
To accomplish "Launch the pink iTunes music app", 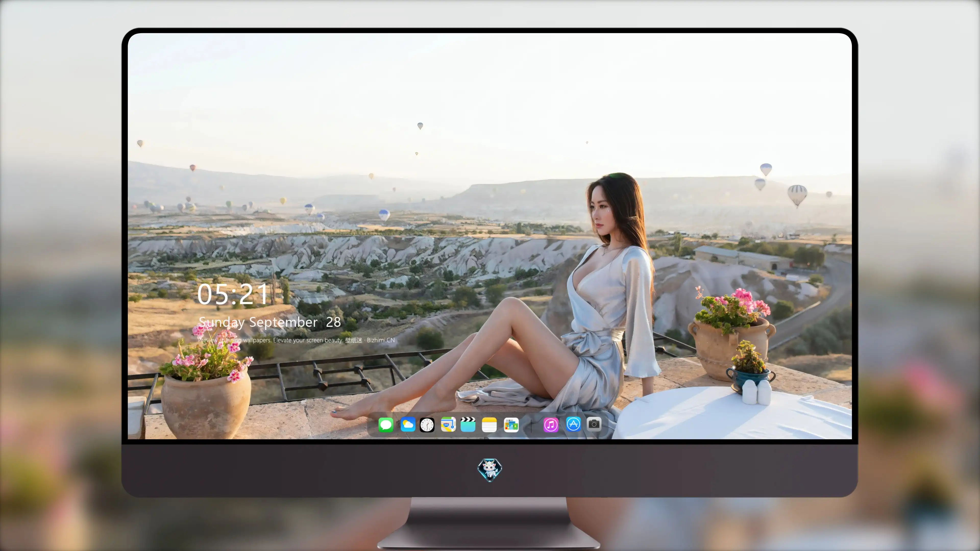I will tap(551, 424).
